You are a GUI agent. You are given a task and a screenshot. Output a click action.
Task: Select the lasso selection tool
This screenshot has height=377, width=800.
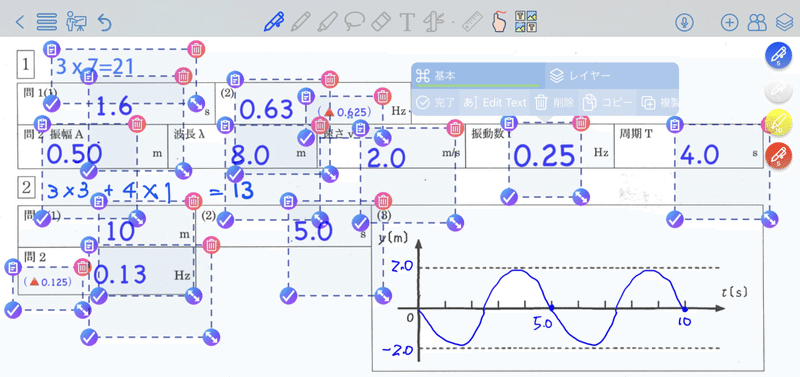coord(353,22)
